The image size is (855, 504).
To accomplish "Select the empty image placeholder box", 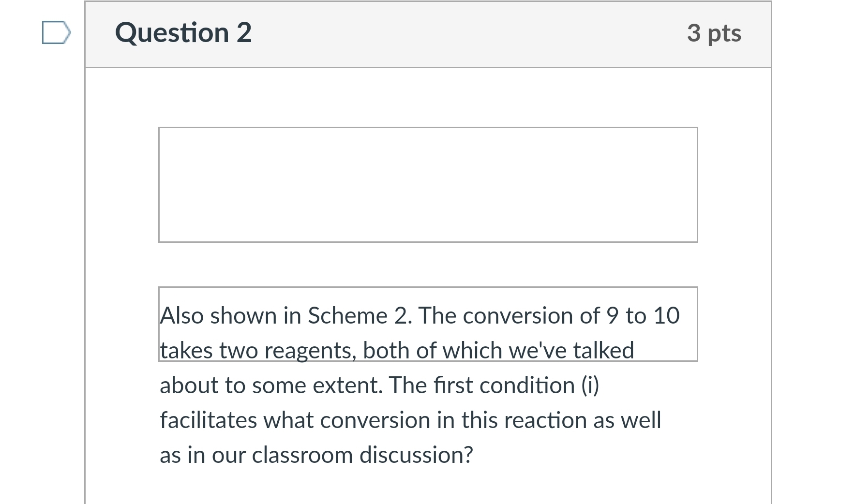I will pyautogui.click(x=428, y=184).
